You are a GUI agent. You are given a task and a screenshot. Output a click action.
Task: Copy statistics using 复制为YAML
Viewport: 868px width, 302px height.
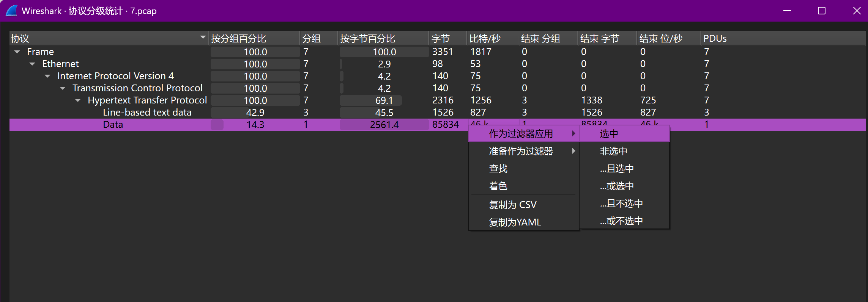515,222
